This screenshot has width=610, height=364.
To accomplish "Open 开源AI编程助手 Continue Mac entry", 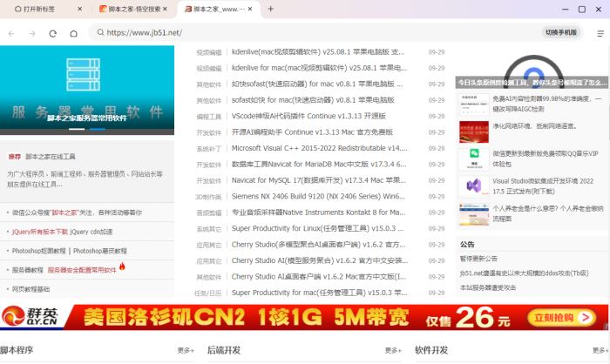I will (312, 131).
